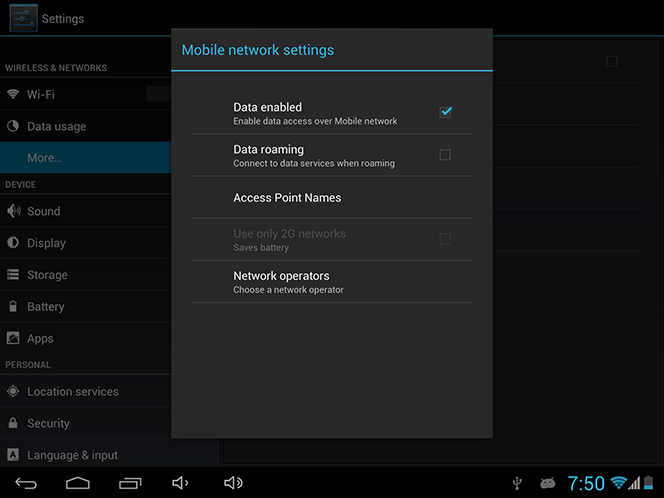The width and height of the screenshot is (664, 498).
Task: Open the Security label in the sidebar
Action: coord(48,423)
